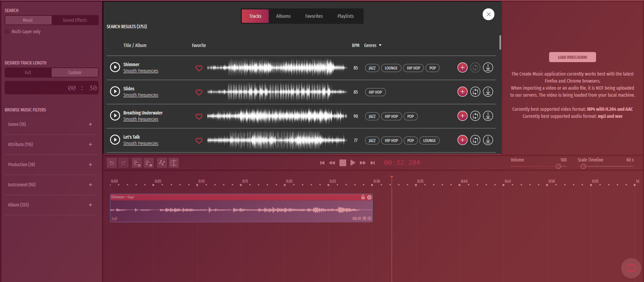The height and width of the screenshot is (282, 644).
Task: Unlock the Shimmer clip padlock
Action: click(x=363, y=197)
